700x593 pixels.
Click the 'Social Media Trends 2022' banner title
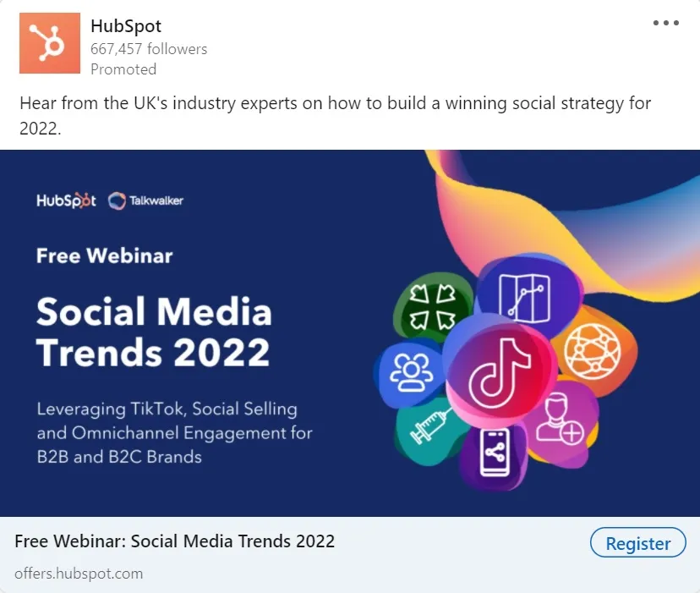point(154,332)
